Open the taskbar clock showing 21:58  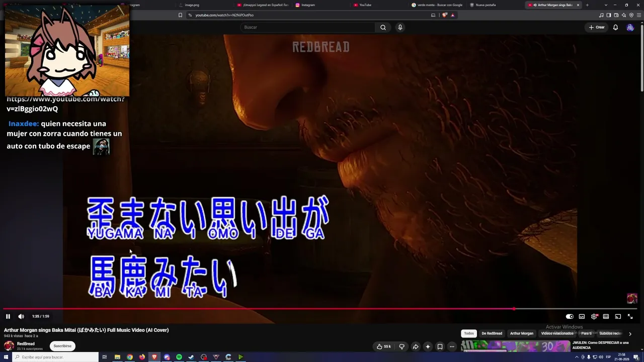point(622,357)
